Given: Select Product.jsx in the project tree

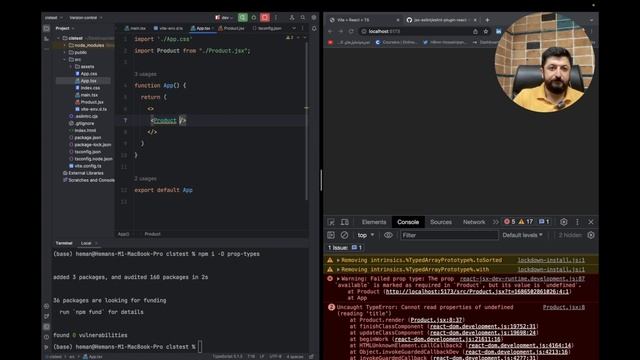Looking at the screenshot, I should point(91,102).
